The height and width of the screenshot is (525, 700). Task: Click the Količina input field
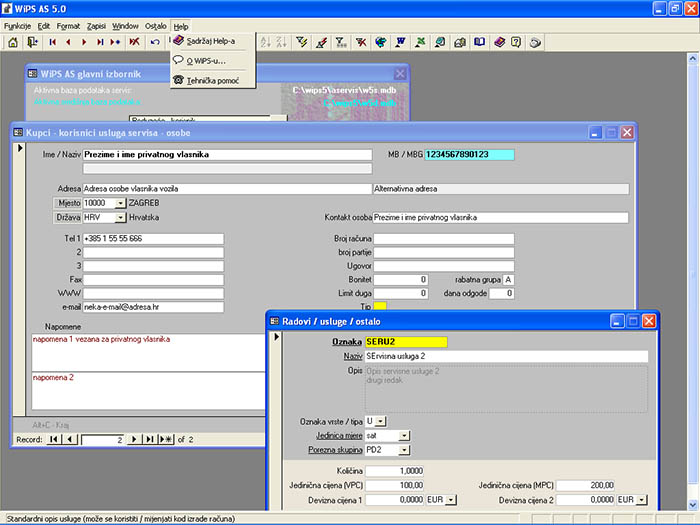click(x=395, y=471)
